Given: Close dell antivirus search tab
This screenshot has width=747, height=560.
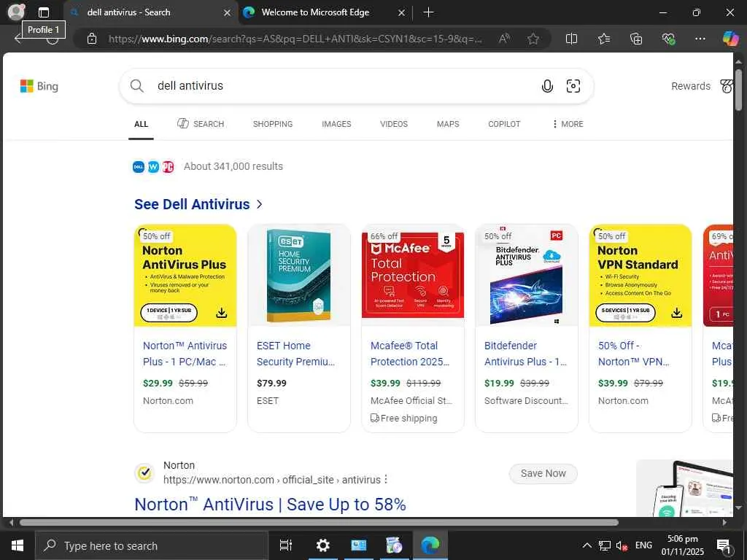Looking at the screenshot, I should click(228, 13).
